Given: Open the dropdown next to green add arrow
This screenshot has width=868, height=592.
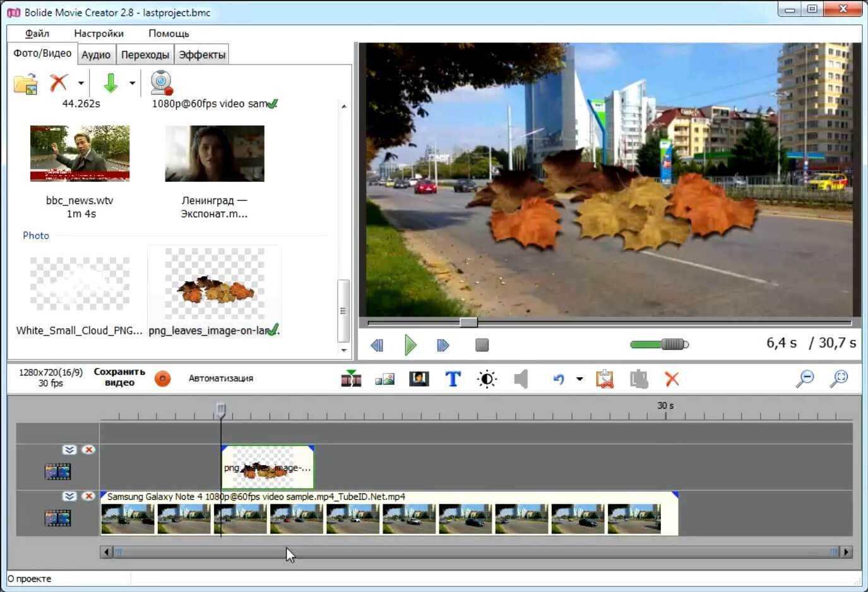Looking at the screenshot, I should pyautogui.click(x=132, y=83).
